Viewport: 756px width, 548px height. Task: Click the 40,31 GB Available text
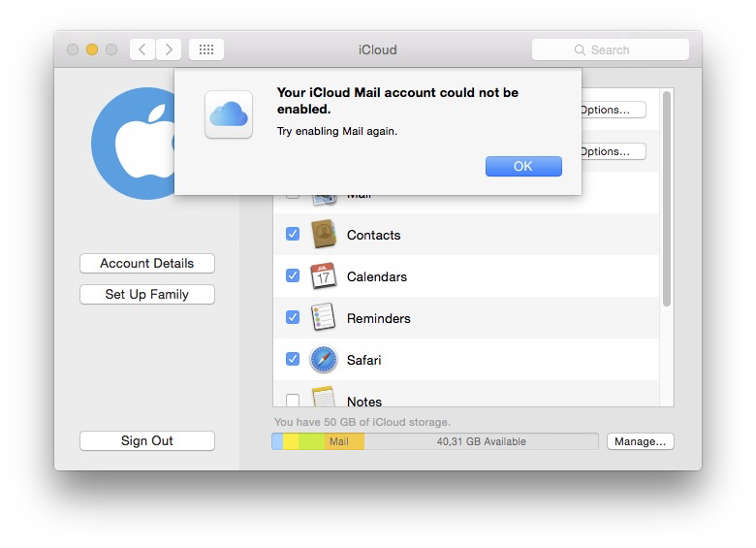tap(481, 441)
